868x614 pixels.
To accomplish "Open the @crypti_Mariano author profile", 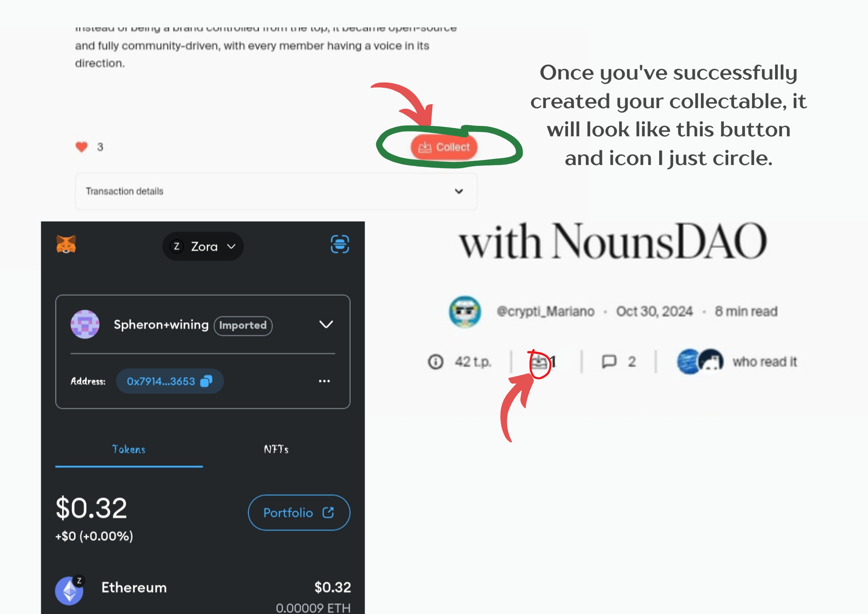I will point(545,311).
